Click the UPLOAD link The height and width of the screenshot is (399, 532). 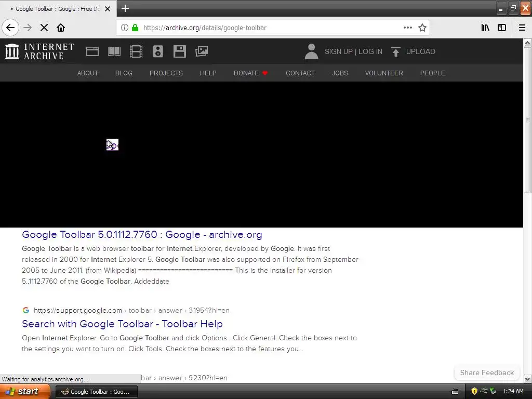coord(421,51)
